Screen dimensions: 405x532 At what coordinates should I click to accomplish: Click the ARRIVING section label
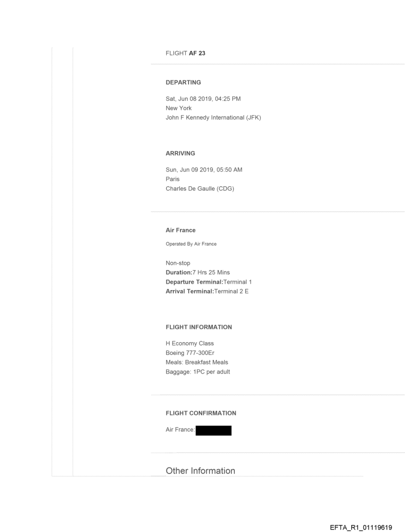tap(180, 154)
